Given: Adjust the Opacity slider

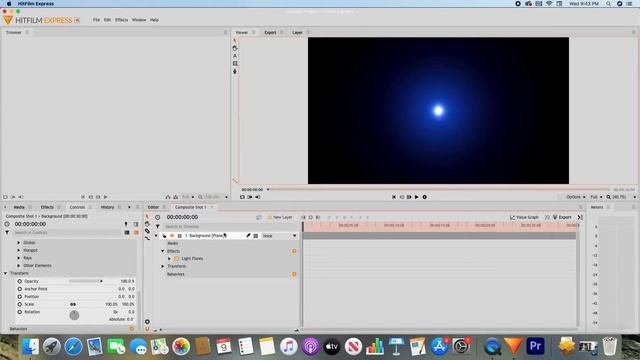Looking at the screenshot, I should pos(86,281).
